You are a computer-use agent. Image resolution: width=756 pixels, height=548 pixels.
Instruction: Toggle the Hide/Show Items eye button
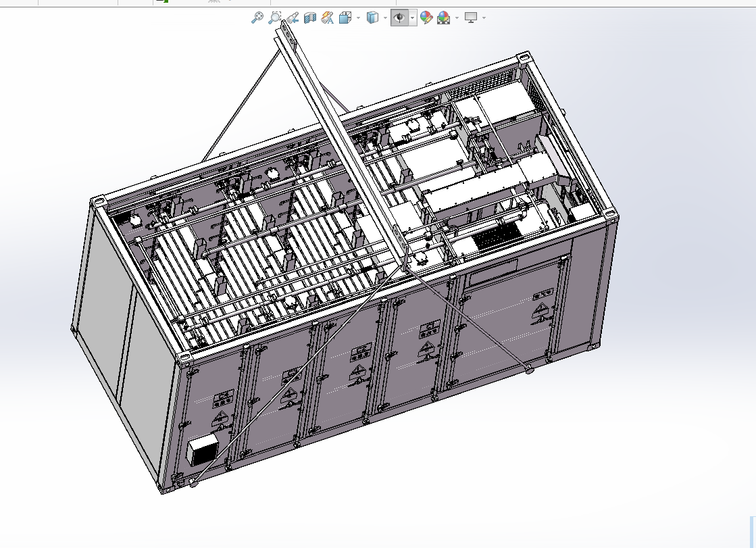coord(399,18)
